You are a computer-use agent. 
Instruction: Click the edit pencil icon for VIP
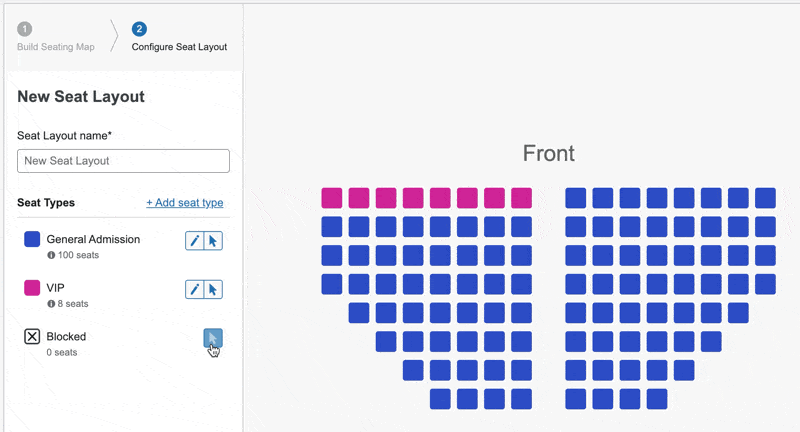[x=195, y=289]
